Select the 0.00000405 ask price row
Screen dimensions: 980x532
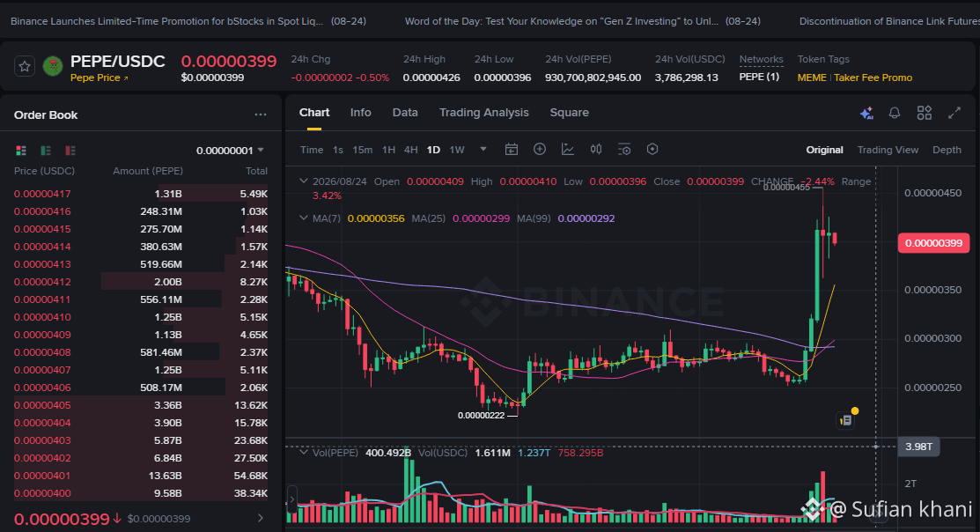(x=141, y=405)
